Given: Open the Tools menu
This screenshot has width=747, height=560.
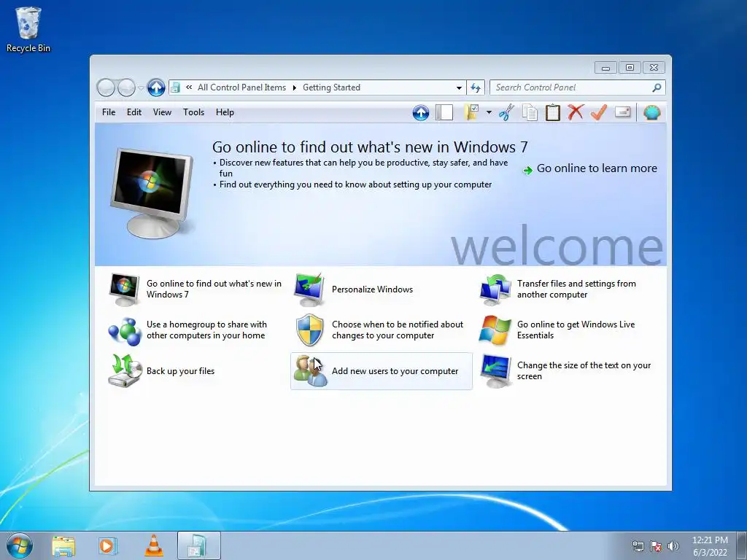Looking at the screenshot, I should pos(193,112).
